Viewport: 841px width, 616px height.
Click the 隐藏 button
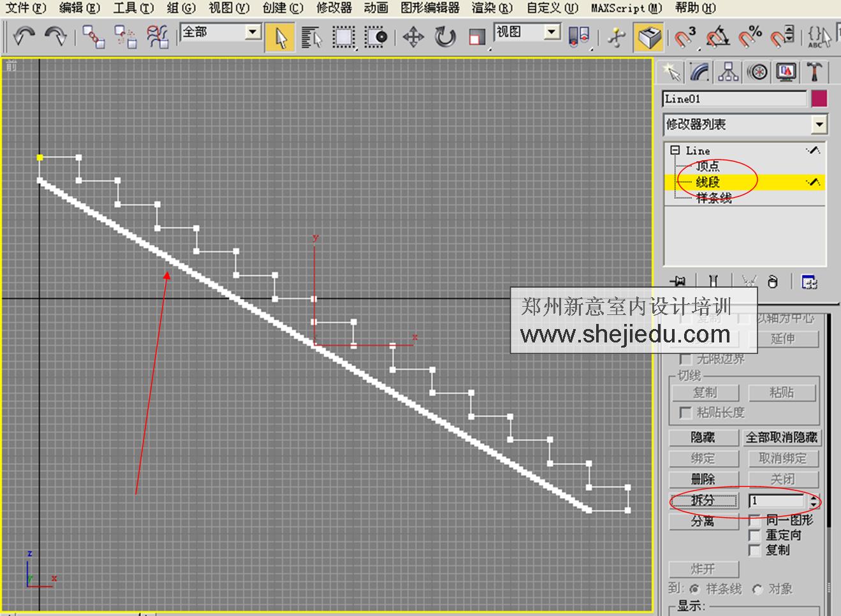tap(703, 437)
